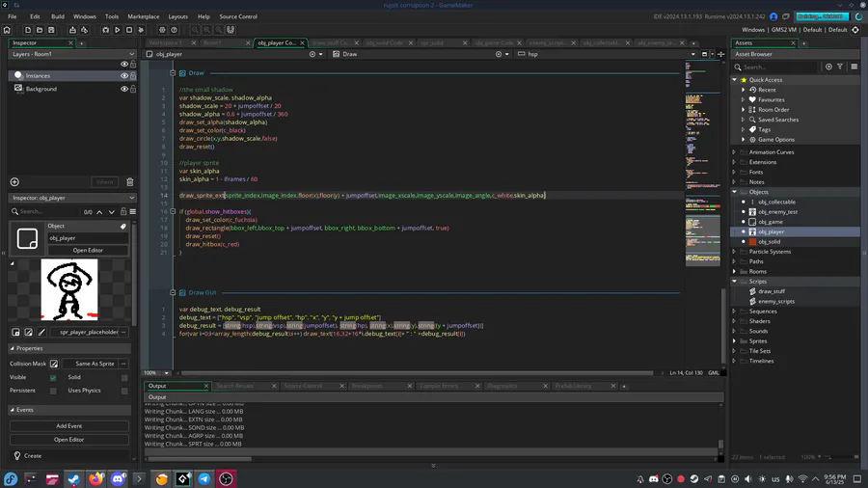Click Open Editor button under Events
Screen dimensions: 868x488
(x=69, y=440)
